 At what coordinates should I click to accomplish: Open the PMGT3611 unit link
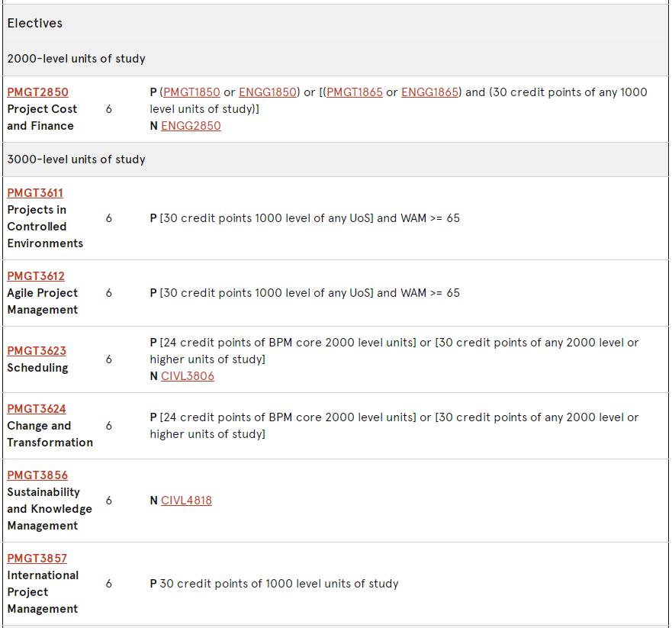[x=35, y=193]
